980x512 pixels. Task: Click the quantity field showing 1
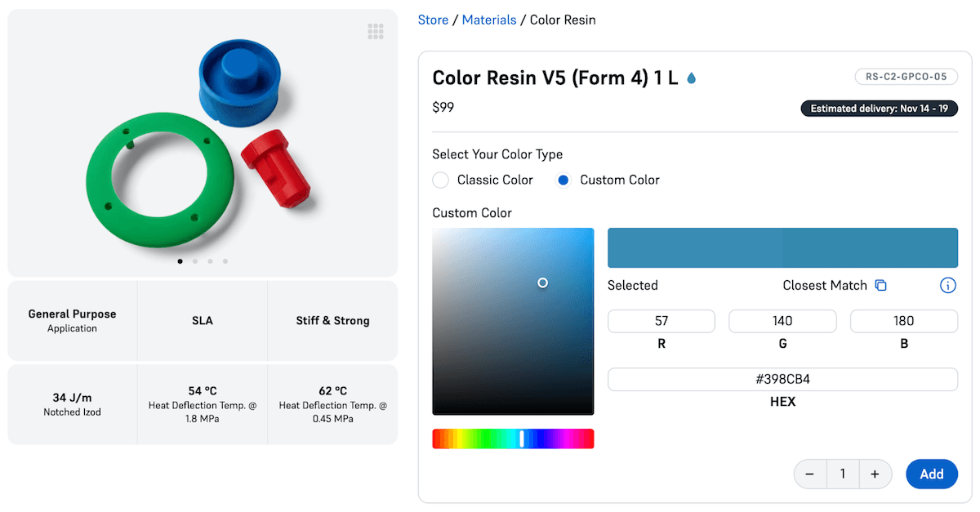(842, 474)
